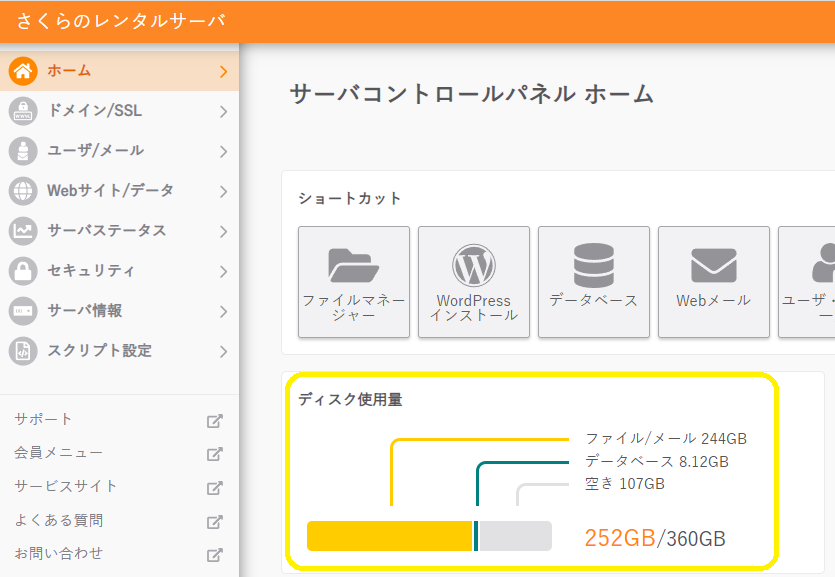
Task: Click the orange home icon in sidebar
Action: tap(23, 71)
